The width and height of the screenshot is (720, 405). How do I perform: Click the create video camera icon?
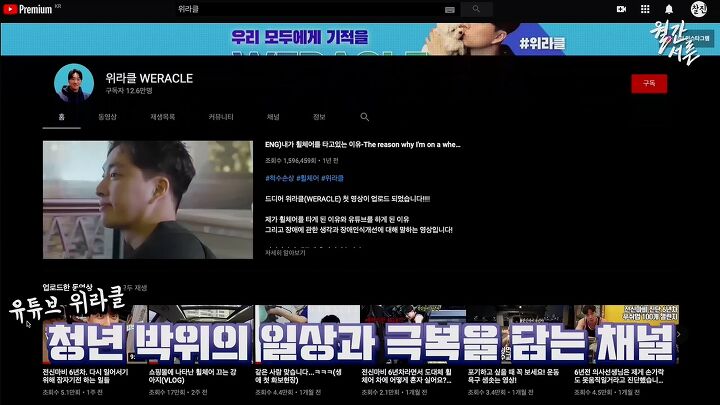point(621,9)
